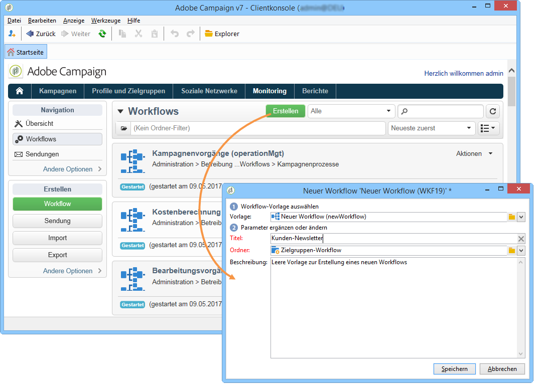Click the Vorlage template field

(388, 217)
